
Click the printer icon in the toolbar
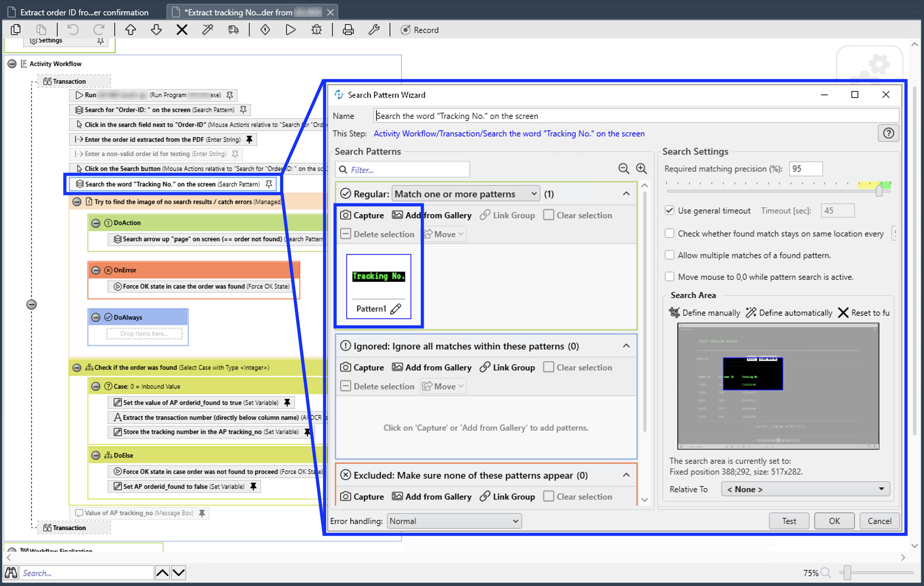point(348,29)
